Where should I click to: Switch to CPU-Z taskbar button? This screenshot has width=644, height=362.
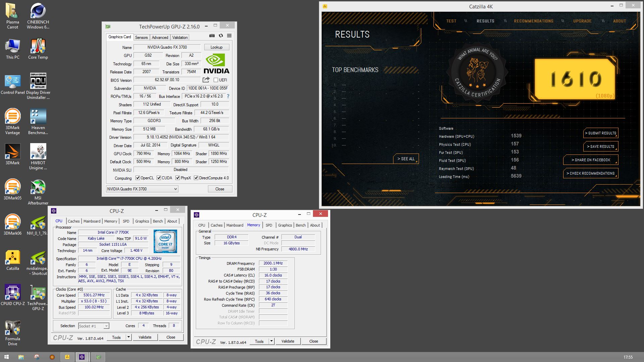pos(82,357)
